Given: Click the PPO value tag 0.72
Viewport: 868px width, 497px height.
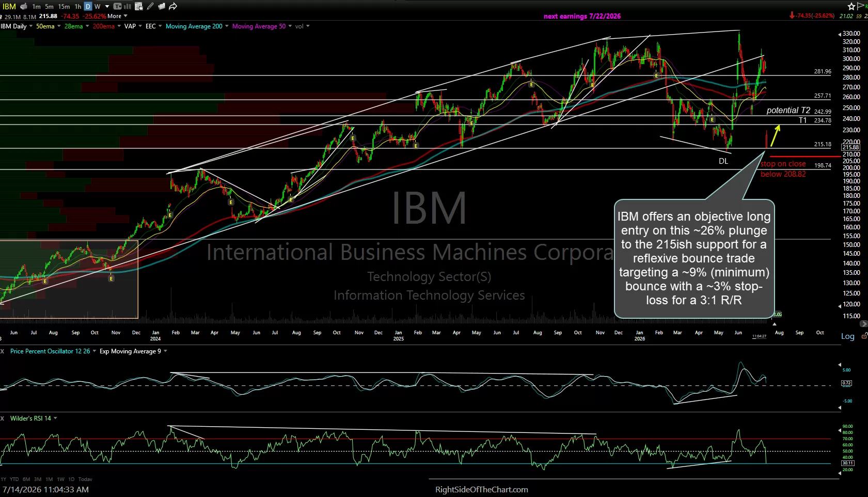Looking at the screenshot, I should [x=846, y=383].
